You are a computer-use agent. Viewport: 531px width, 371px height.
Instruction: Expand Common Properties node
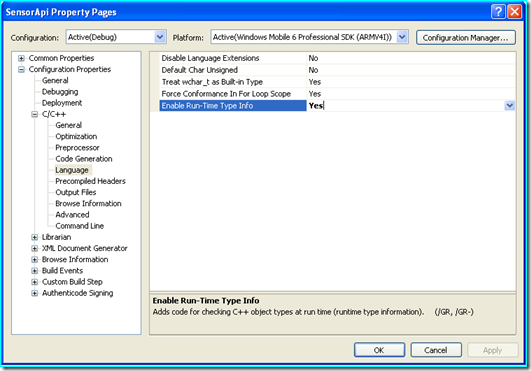coord(21,58)
